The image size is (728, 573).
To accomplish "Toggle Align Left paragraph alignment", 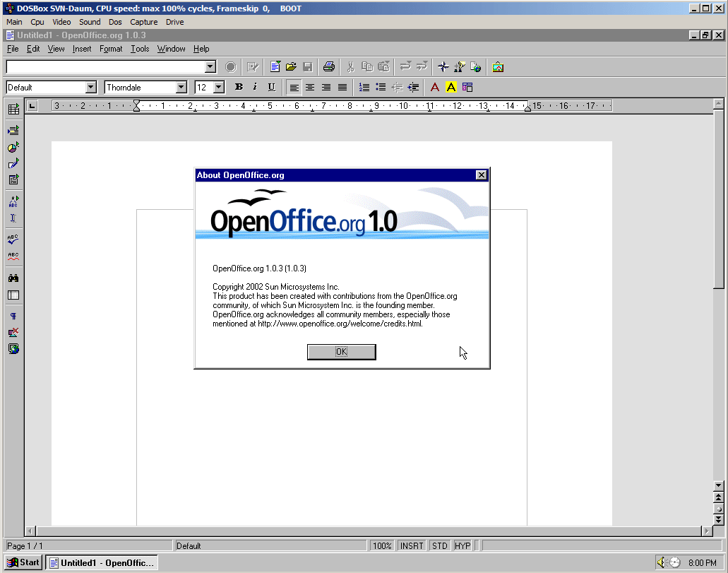I will 294,88.
